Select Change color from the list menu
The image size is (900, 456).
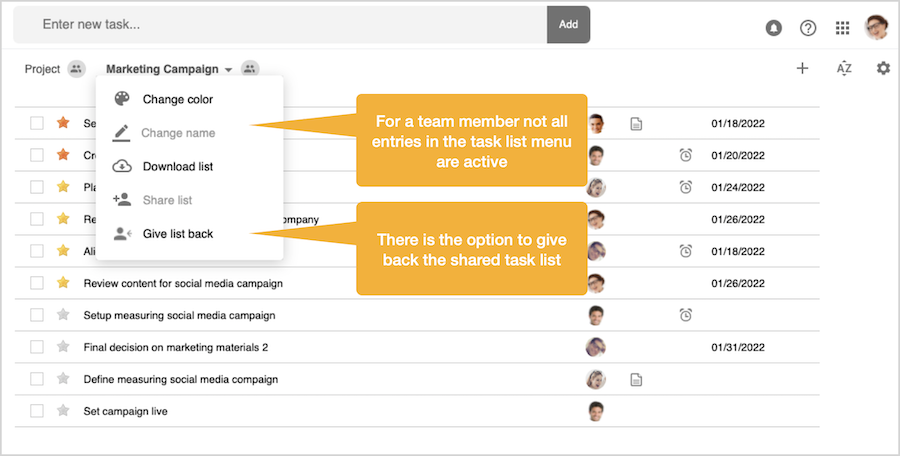177,99
